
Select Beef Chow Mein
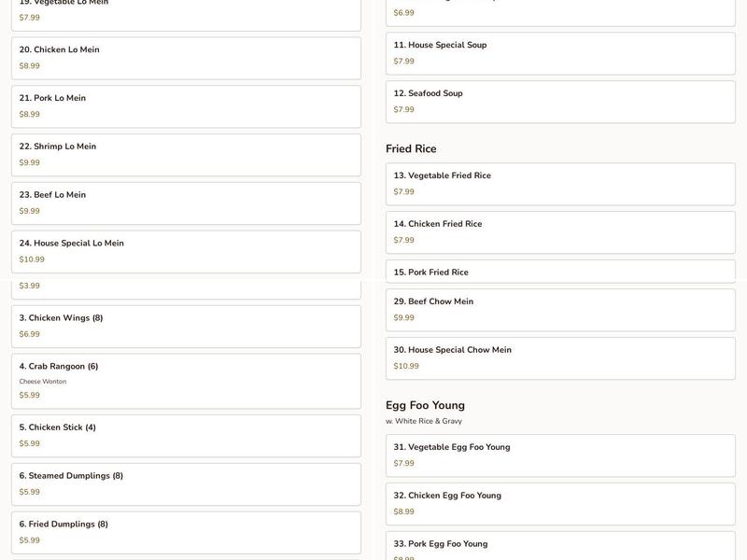coord(560,310)
